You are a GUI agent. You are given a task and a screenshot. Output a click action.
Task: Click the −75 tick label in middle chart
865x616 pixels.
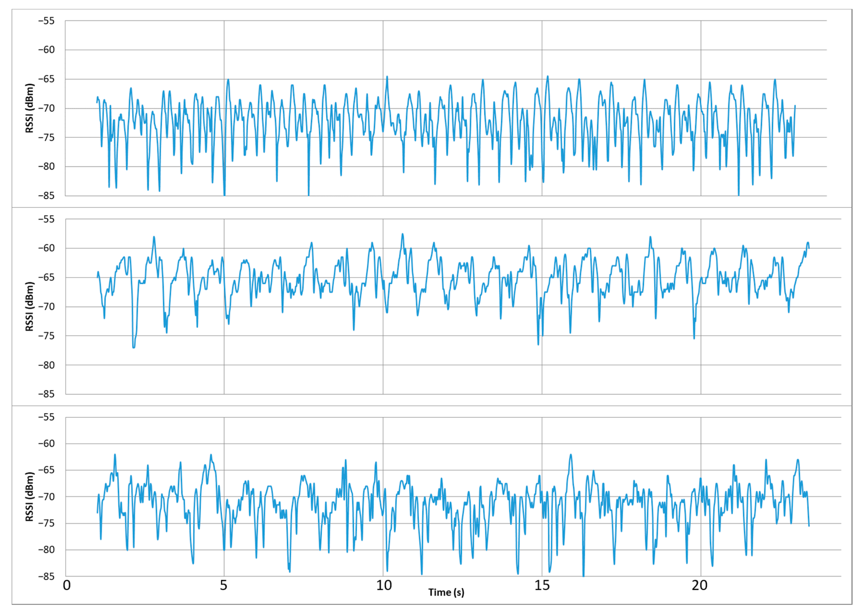point(46,336)
